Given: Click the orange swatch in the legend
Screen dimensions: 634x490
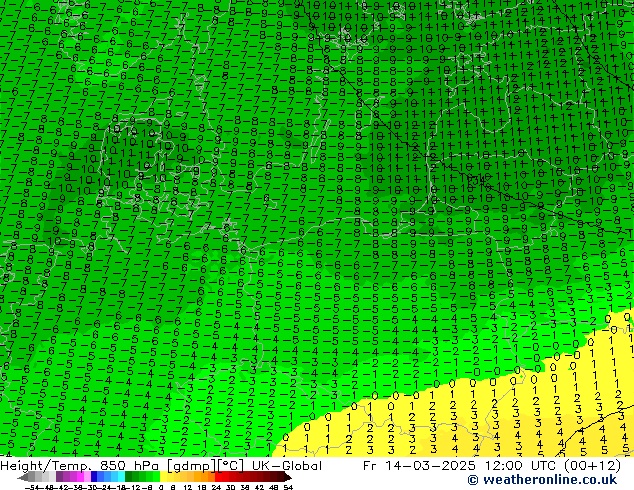Looking at the screenshot, I should point(205,477).
